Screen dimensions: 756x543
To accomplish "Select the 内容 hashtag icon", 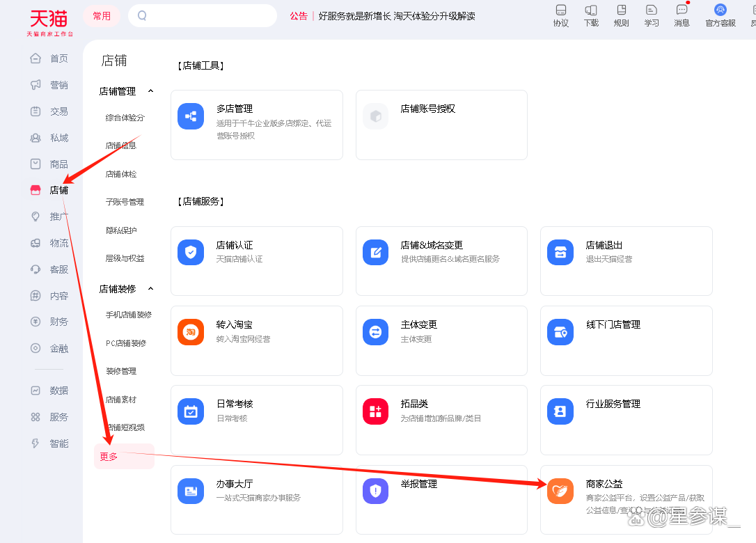I will click(36, 296).
